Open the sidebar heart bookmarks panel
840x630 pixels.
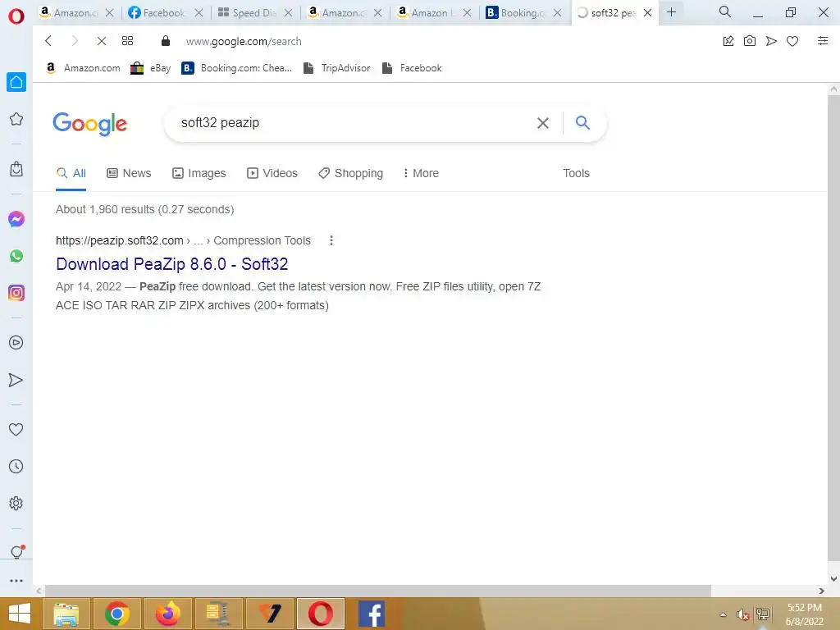[16, 429]
